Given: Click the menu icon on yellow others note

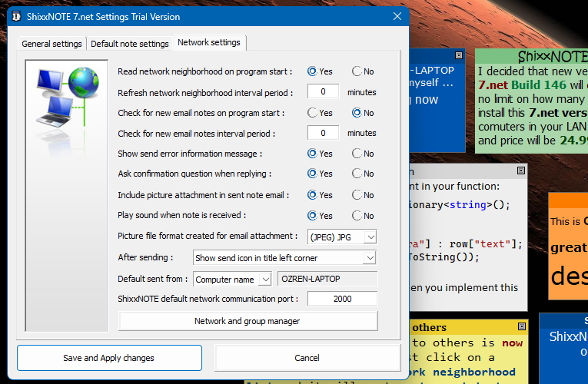Looking at the screenshot, I should tap(521, 326).
